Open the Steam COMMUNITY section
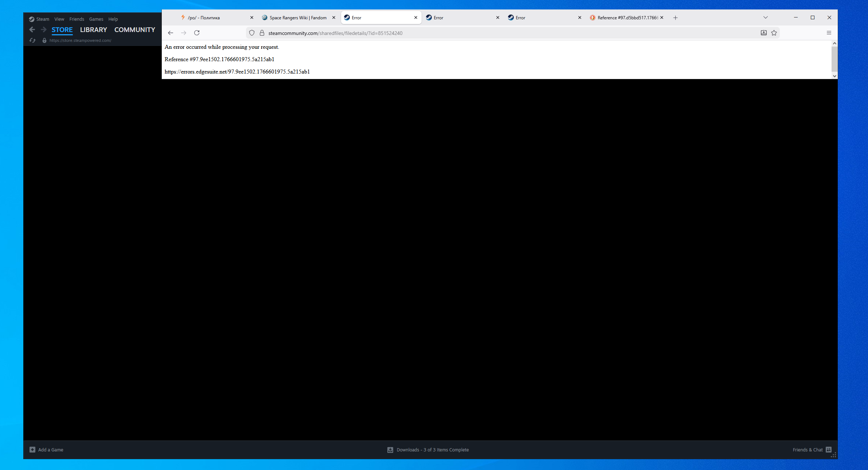This screenshot has width=868, height=470. (134, 30)
